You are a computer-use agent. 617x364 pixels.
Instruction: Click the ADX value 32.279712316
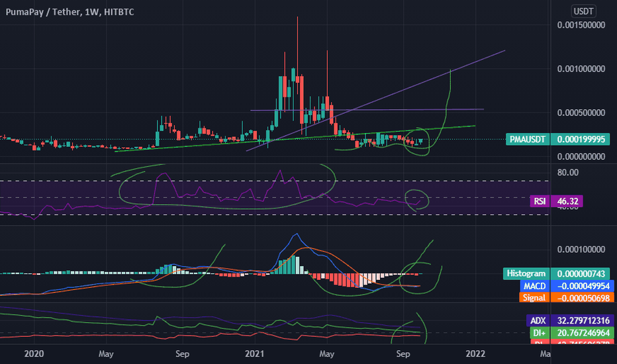click(x=583, y=320)
